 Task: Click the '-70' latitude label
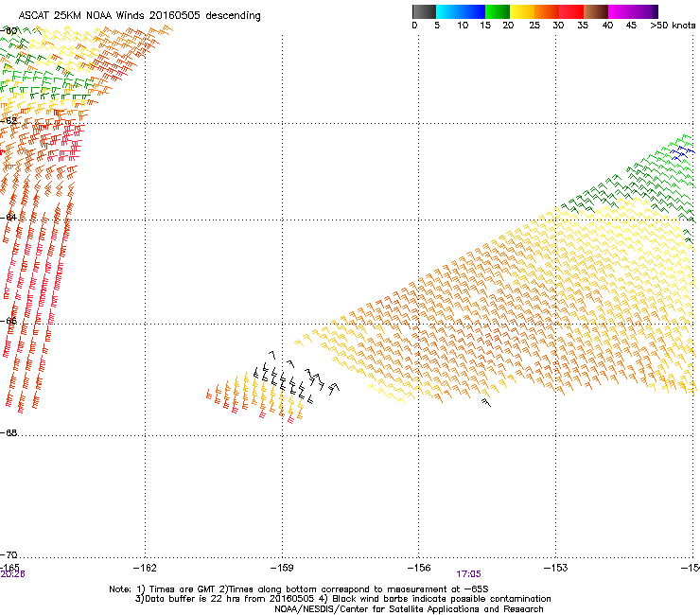point(9,555)
